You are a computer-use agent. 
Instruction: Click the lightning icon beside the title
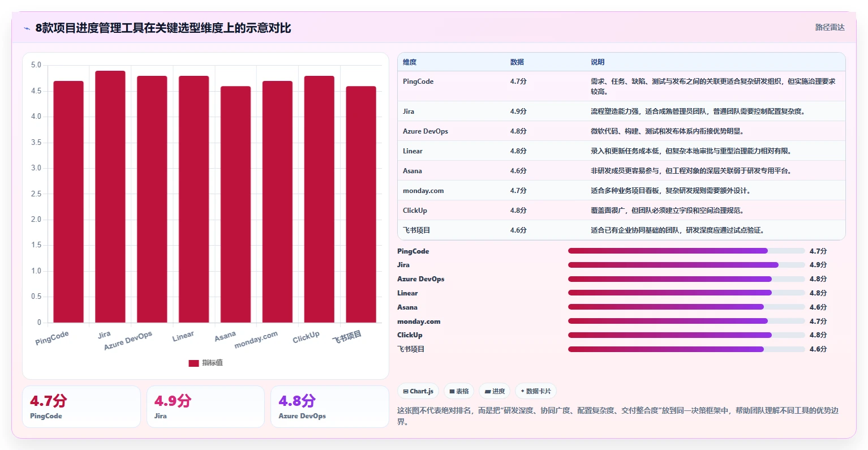click(27, 28)
